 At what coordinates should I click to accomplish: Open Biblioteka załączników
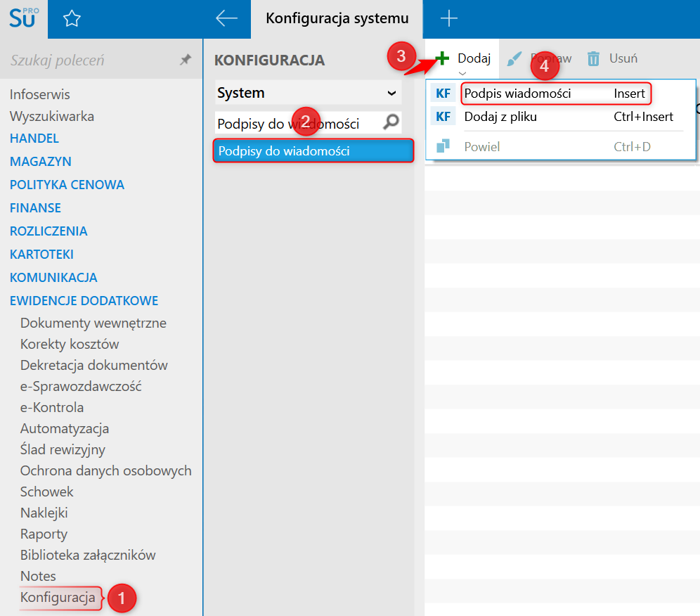[x=88, y=556]
